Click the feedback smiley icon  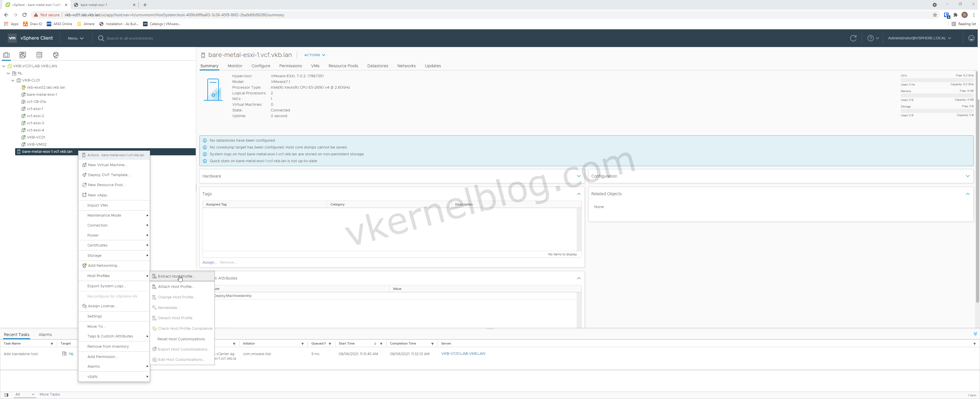[x=971, y=38]
